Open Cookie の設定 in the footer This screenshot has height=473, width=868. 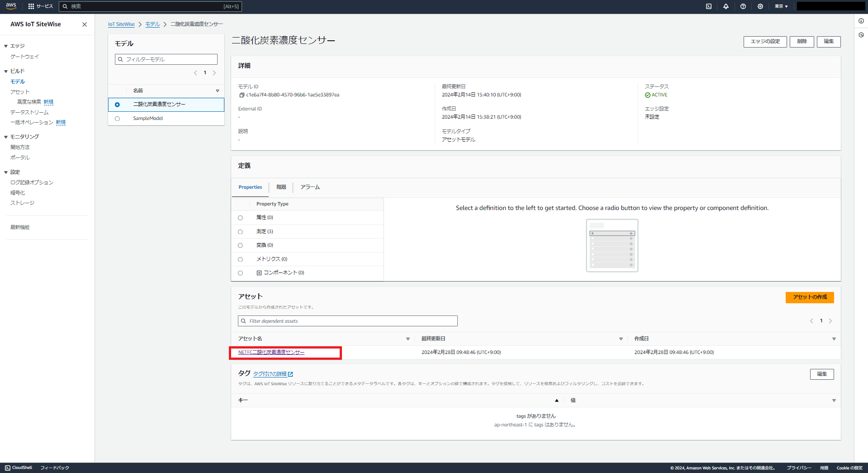[849, 468]
